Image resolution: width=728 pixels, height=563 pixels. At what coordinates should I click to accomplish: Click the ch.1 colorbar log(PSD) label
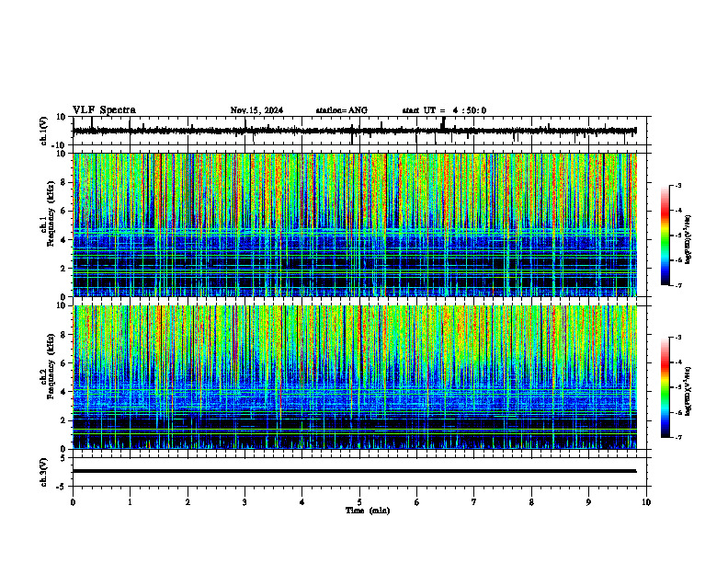[x=688, y=239]
